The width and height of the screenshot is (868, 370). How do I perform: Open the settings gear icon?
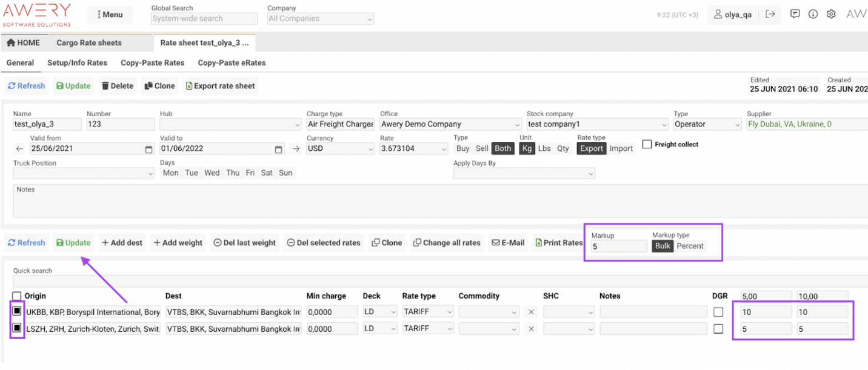tap(831, 14)
